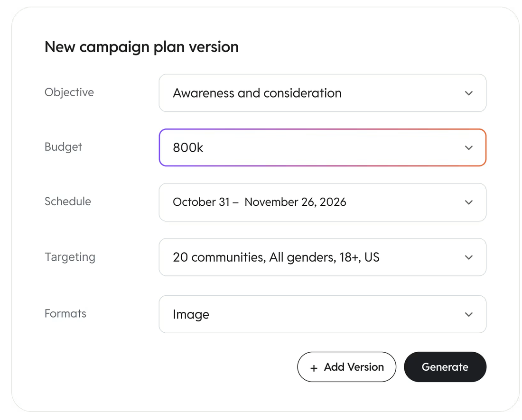
Task: Click chevron arrow in Budget field
Action: point(469,147)
